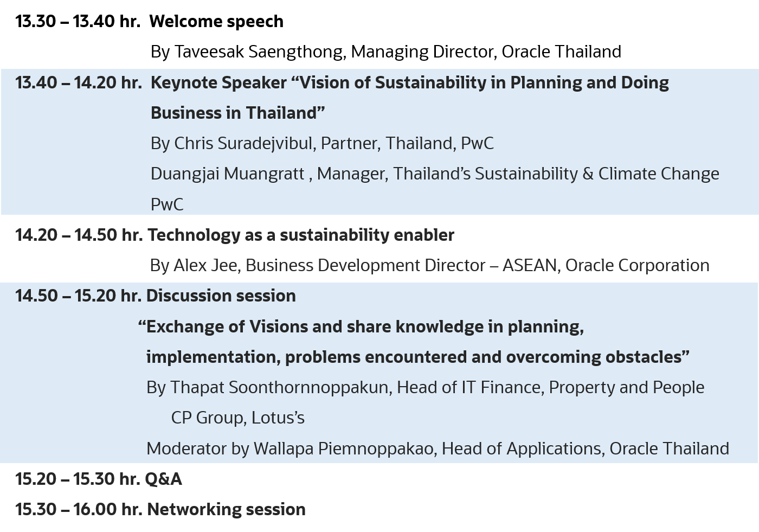Select the "Networking session" agenda item

click(226, 510)
